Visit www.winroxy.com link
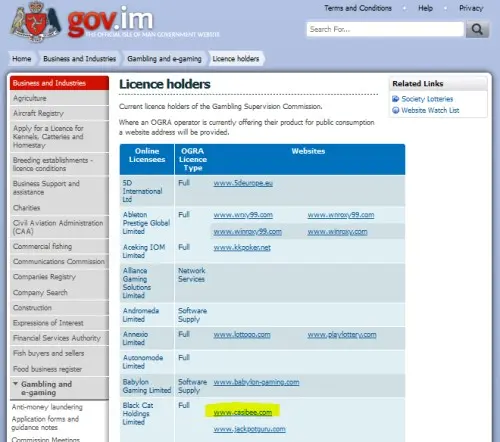The image size is (500, 442). click(337, 232)
